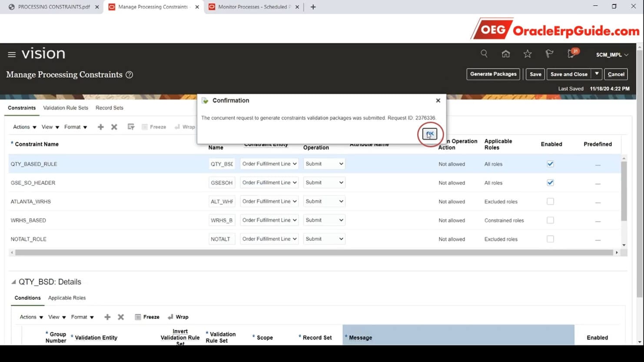The width and height of the screenshot is (644, 362).
Task: Open the help icon beside page title
Action: point(129,75)
